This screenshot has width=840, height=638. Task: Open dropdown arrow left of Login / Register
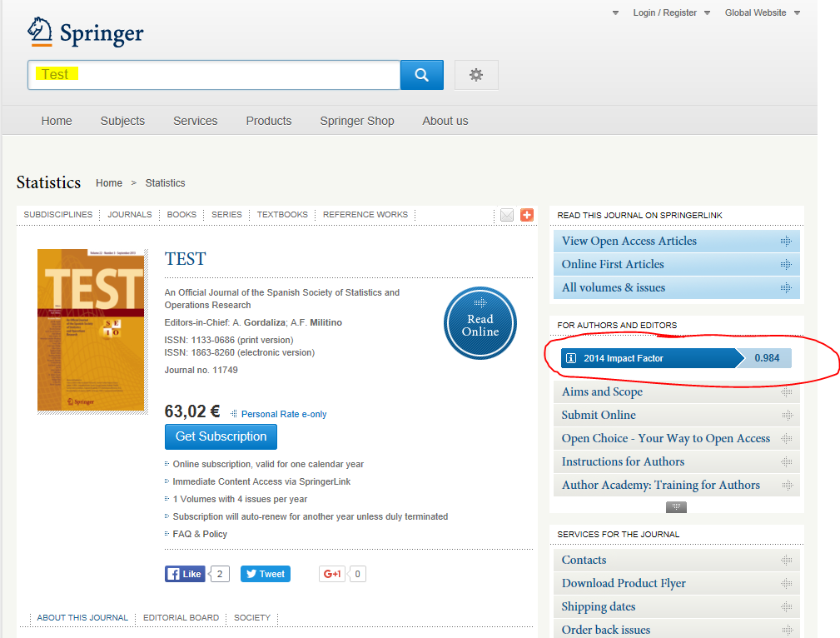[615, 12]
